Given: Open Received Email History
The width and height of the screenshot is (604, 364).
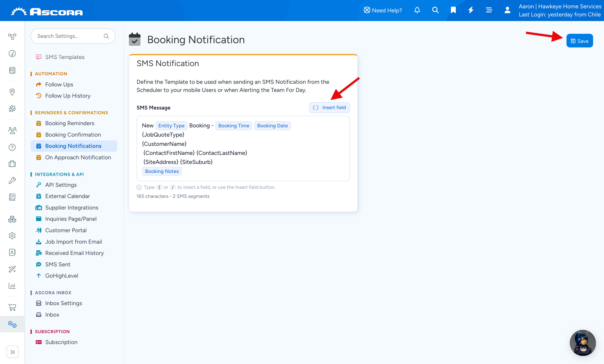Looking at the screenshot, I should [74, 253].
